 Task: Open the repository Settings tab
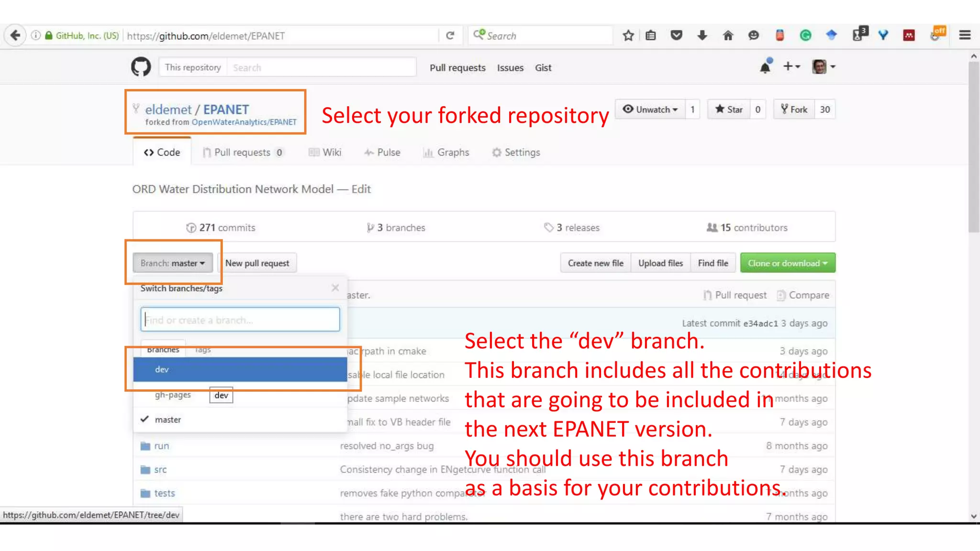pos(516,152)
